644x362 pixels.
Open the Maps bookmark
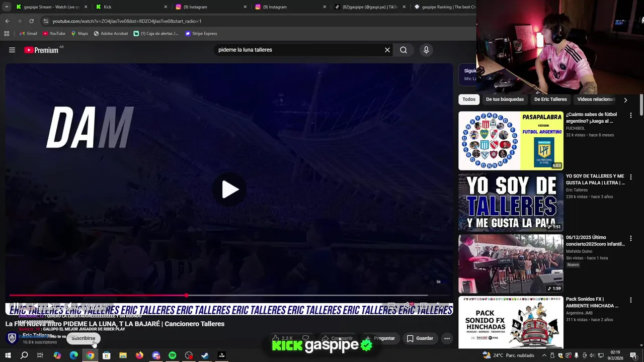pyautogui.click(x=79, y=34)
